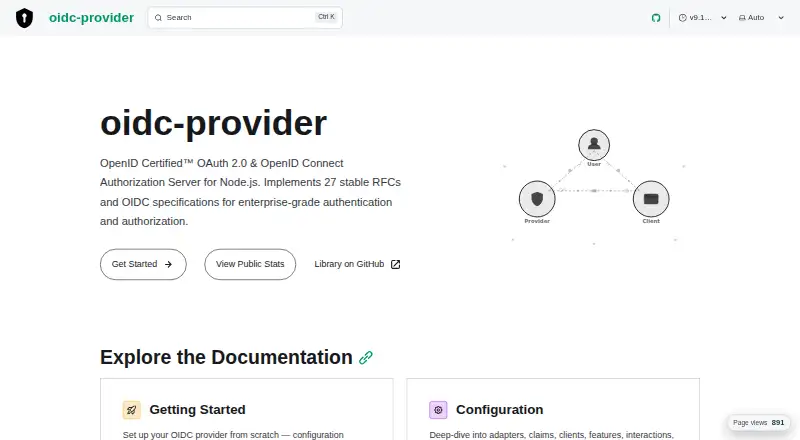The image size is (800, 440).
Task: Click the Getting Started rocket icon
Action: (x=132, y=410)
